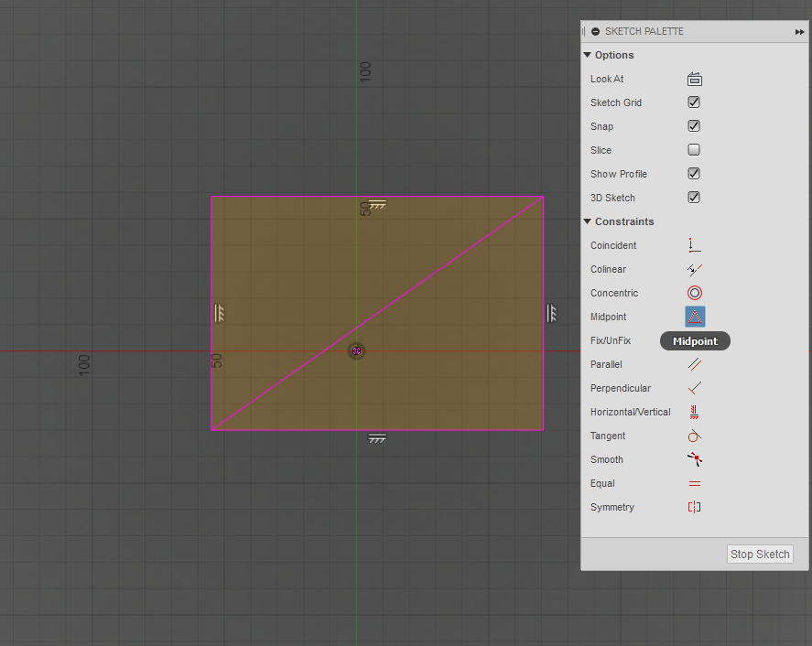Image resolution: width=812 pixels, height=646 pixels.
Task: Pick the Tangent constraint icon
Action: (x=694, y=436)
